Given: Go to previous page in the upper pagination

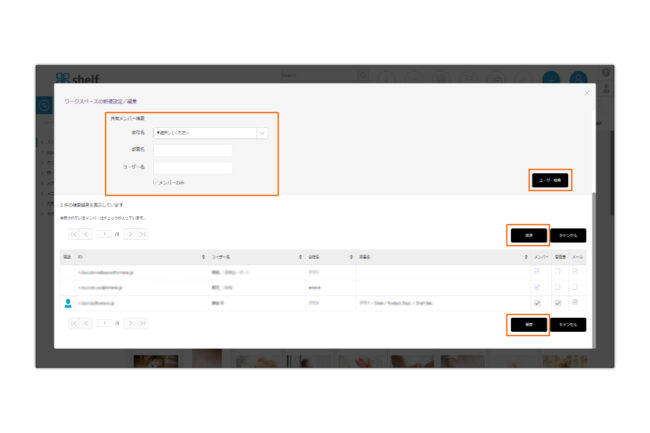Looking at the screenshot, I should tap(87, 234).
